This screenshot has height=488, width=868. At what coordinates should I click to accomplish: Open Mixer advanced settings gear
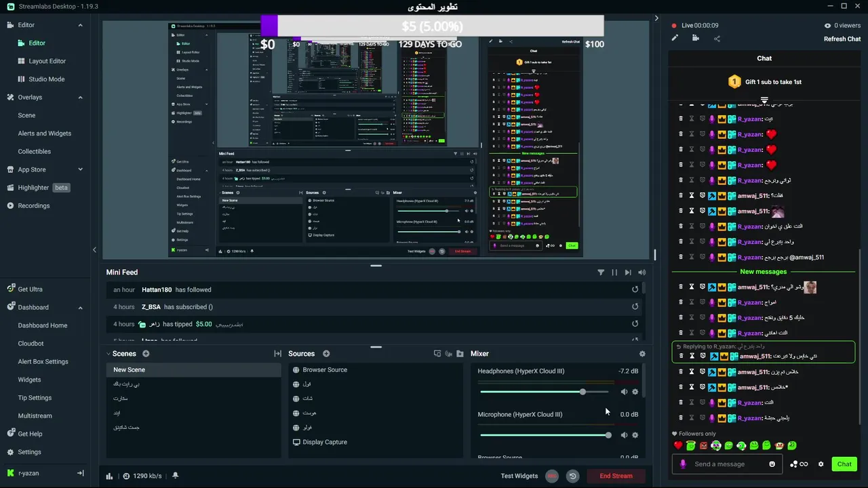642,354
